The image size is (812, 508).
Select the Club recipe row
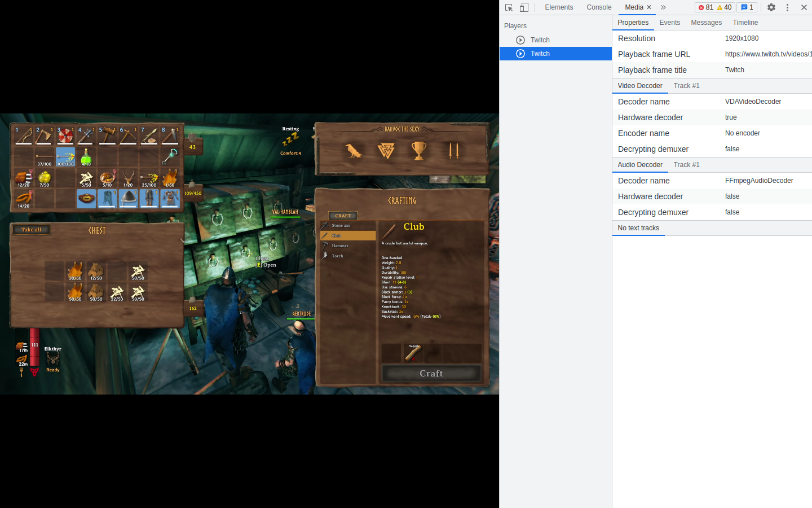click(x=348, y=235)
